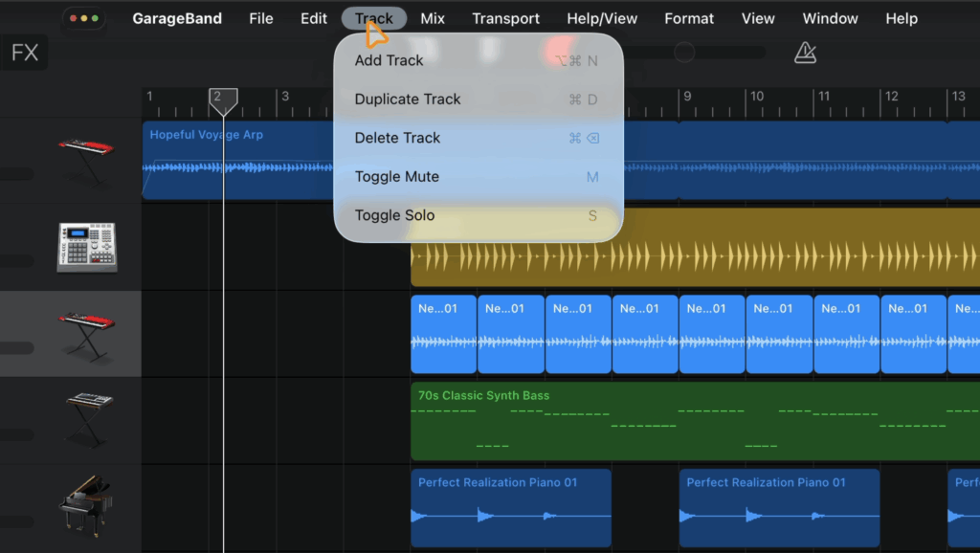Select the first Perfect Realization Piano 01 region
The image size is (980, 553).
[x=511, y=506]
